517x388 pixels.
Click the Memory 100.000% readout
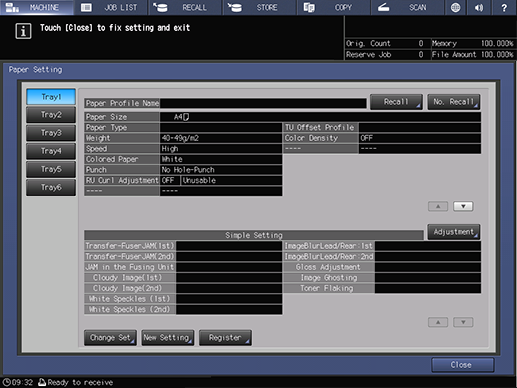click(x=473, y=44)
